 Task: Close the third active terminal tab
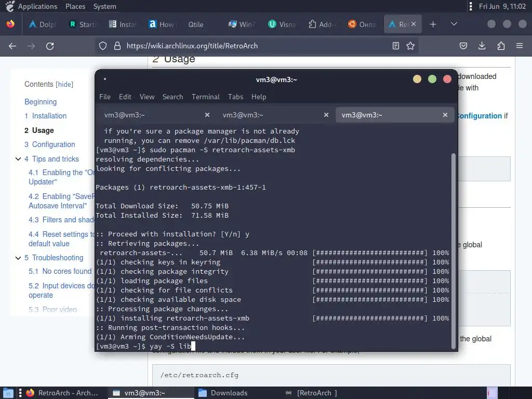pos(445,115)
